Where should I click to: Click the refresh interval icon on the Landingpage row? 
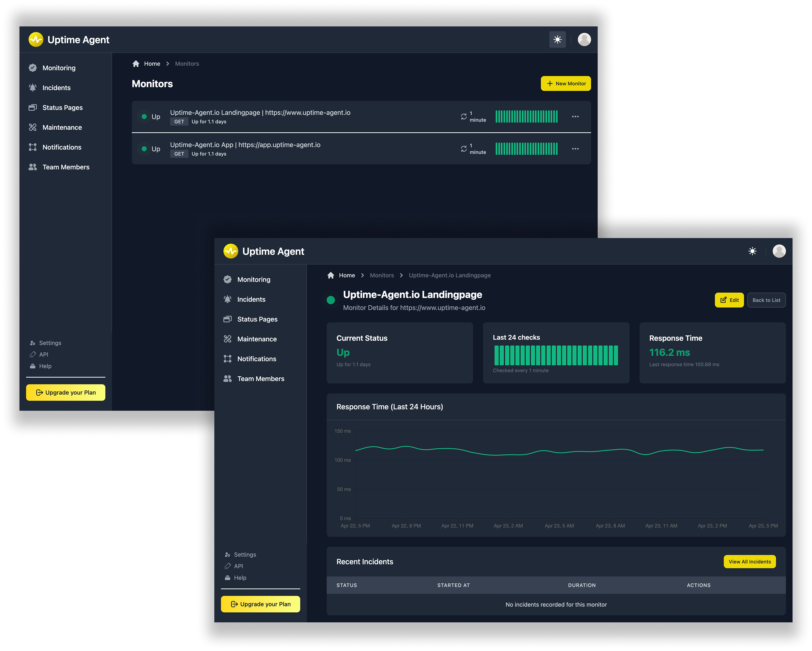click(x=464, y=117)
